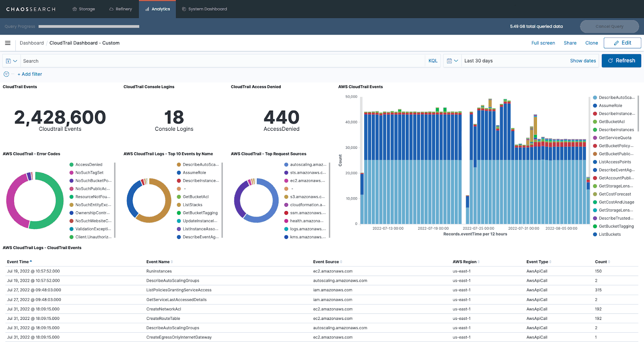Toggle AssumeRole legend dot in Top 10 Events
The image size is (644, 342).
pos(179,173)
